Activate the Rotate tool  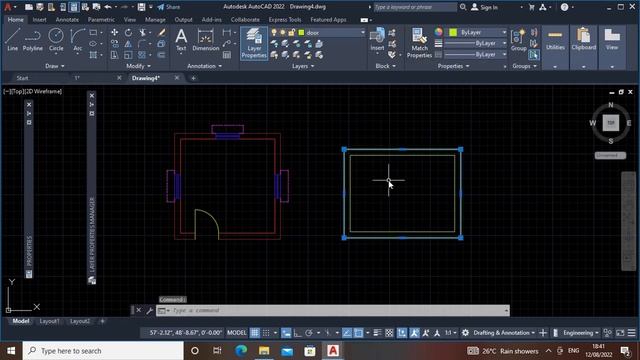128,32
